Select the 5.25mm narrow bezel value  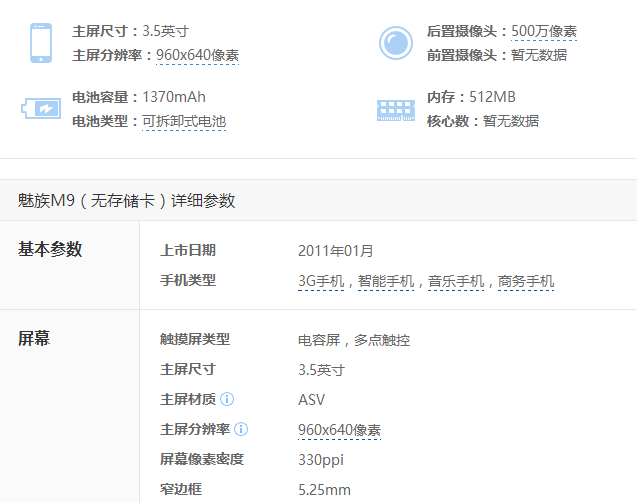pos(325,490)
